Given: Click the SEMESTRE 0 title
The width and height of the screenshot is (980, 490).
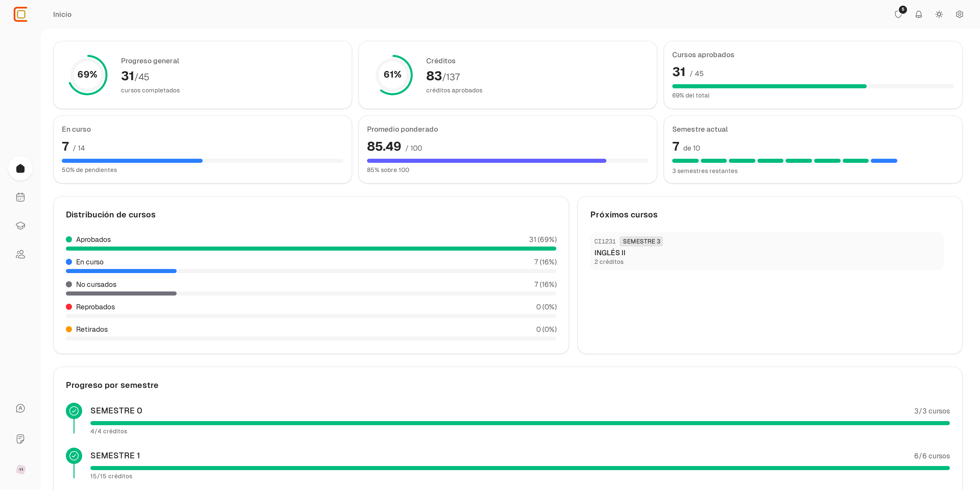Looking at the screenshot, I should tap(116, 411).
